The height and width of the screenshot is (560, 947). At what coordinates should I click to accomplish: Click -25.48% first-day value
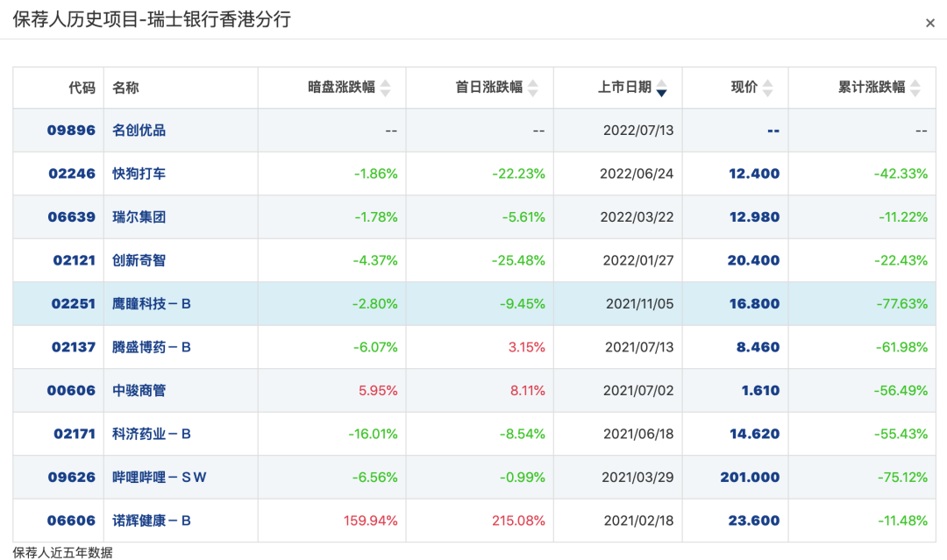pyautogui.click(x=518, y=260)
